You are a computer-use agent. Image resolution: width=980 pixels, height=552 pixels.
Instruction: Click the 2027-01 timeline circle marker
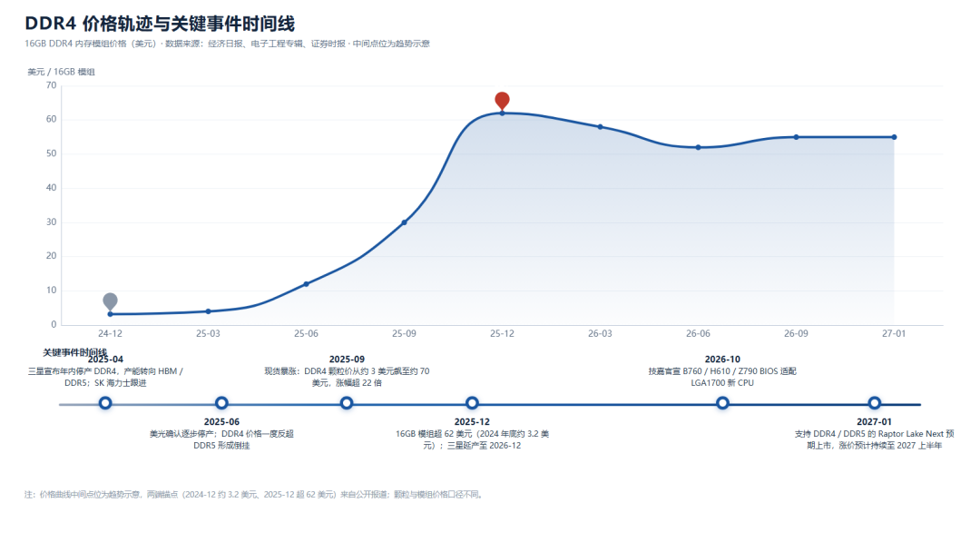pos(875,403)
